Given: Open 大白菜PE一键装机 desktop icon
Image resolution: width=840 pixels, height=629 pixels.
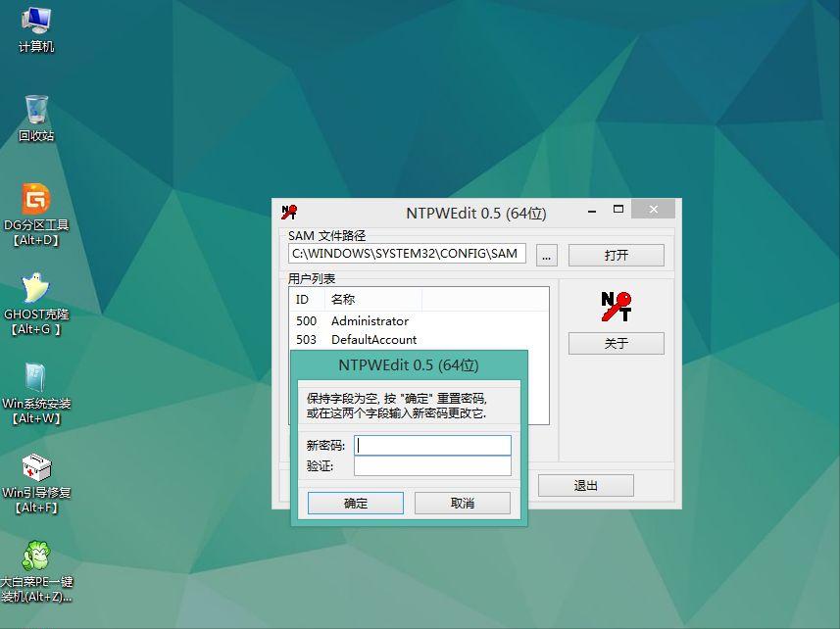Looking at the screenshot, I should [x=35, y=556].
